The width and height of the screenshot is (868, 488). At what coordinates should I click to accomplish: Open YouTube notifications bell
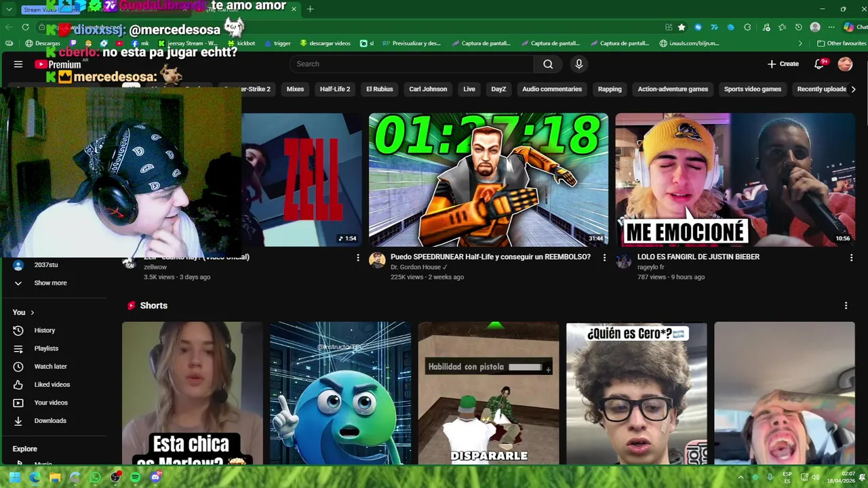[818, 64]
